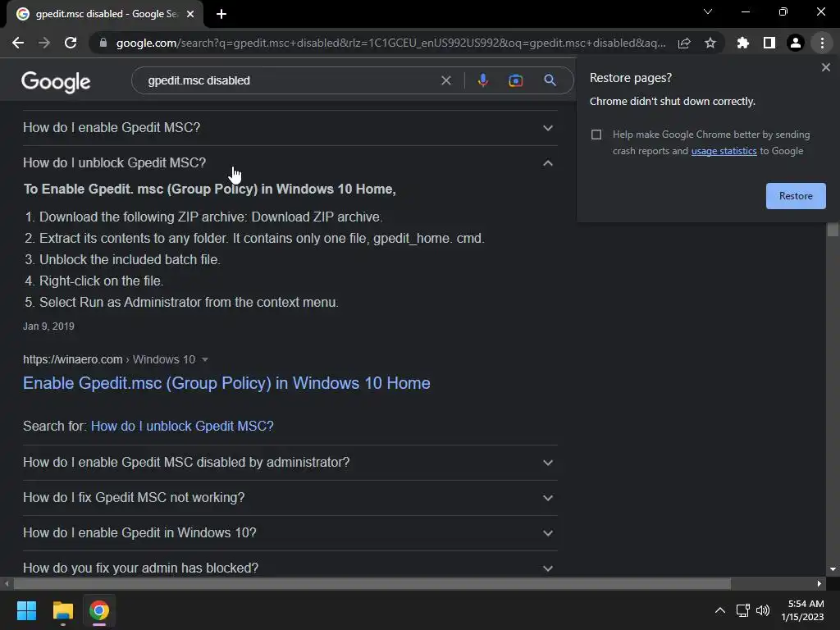View site information padlock icon
This screenshot has height=630, width=840.
103,43
